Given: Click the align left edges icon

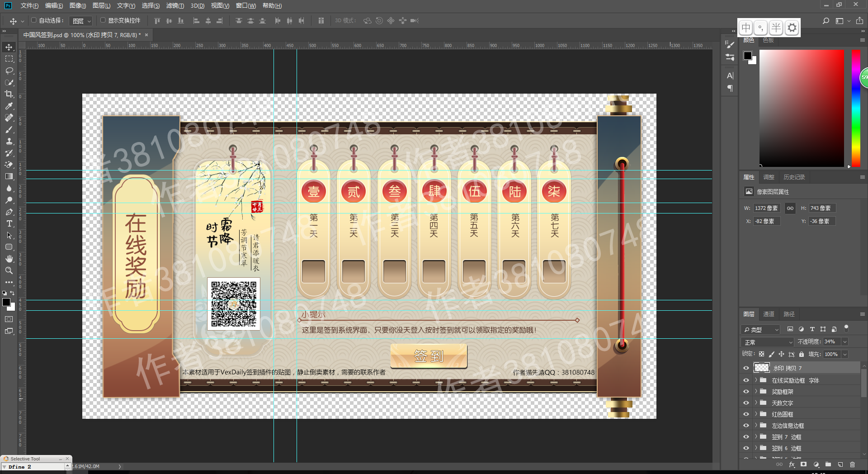Looking at the screenshot, I should (x=196, y=21).
